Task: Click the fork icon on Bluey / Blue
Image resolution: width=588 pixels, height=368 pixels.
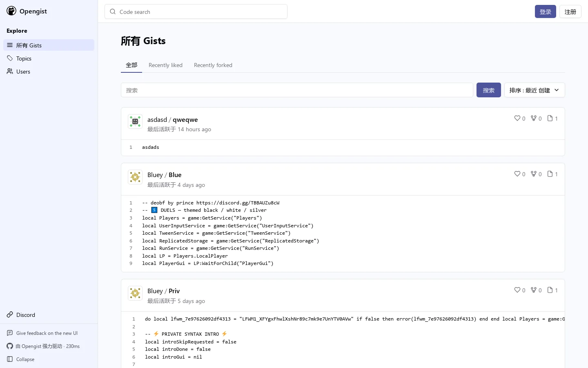Action: click(533, 174)
